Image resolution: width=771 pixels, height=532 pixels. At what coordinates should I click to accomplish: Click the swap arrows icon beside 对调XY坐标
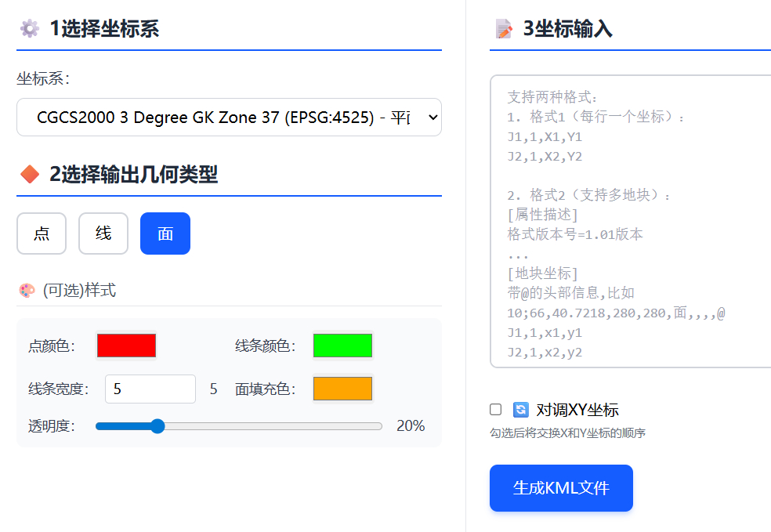coord(521,410)
